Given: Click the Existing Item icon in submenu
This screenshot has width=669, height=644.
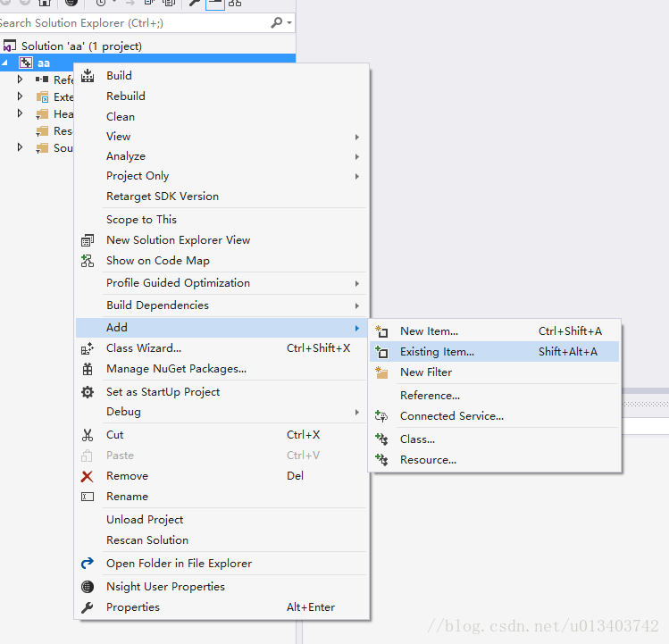Looking at the screenshot, I should tap(381, 352).
